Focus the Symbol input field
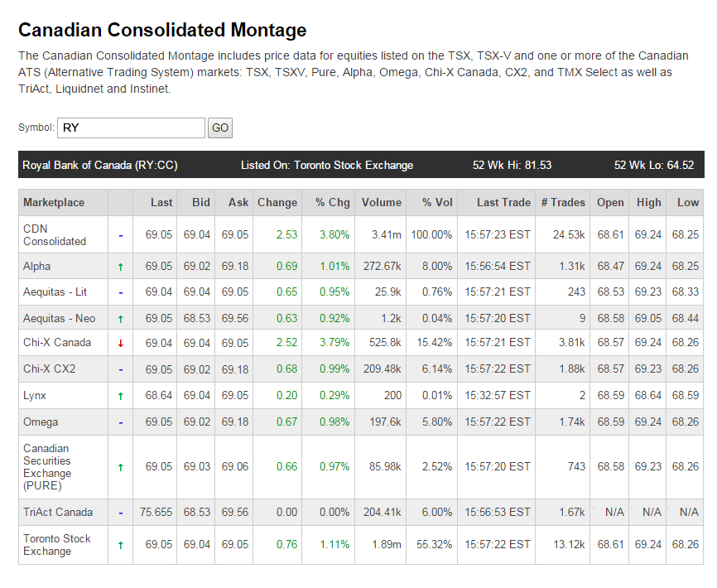 coord(131,128)
